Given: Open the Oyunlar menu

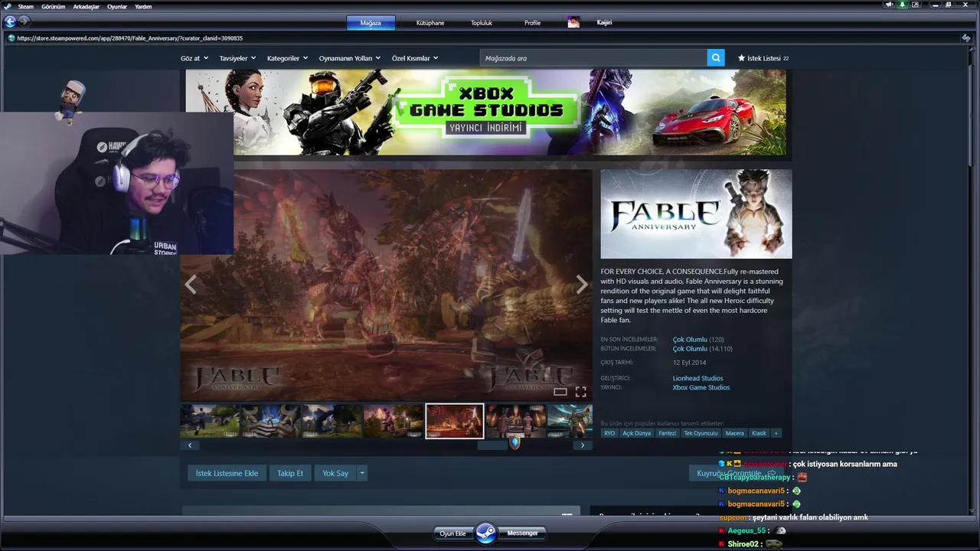Looking at the screenshot, I should pyautogui.click(x=117, y=6).
